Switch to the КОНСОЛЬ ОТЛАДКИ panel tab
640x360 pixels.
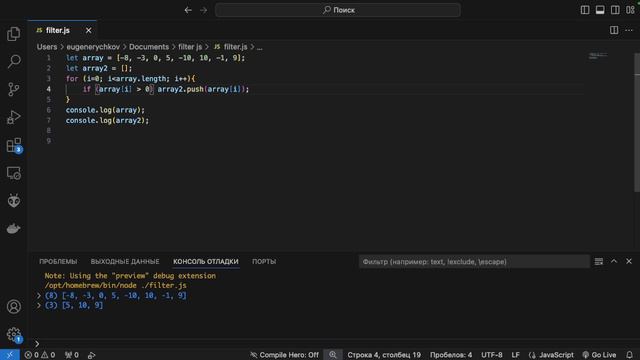206,262
